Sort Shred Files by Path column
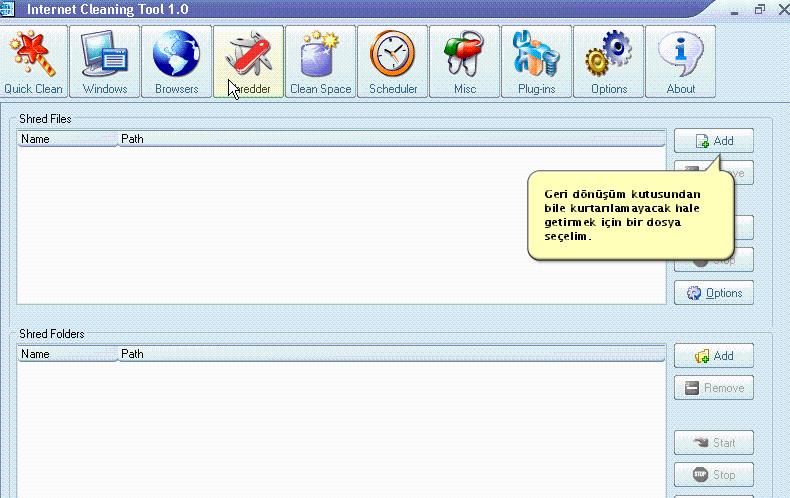790x498 pixels. (392, 139)
